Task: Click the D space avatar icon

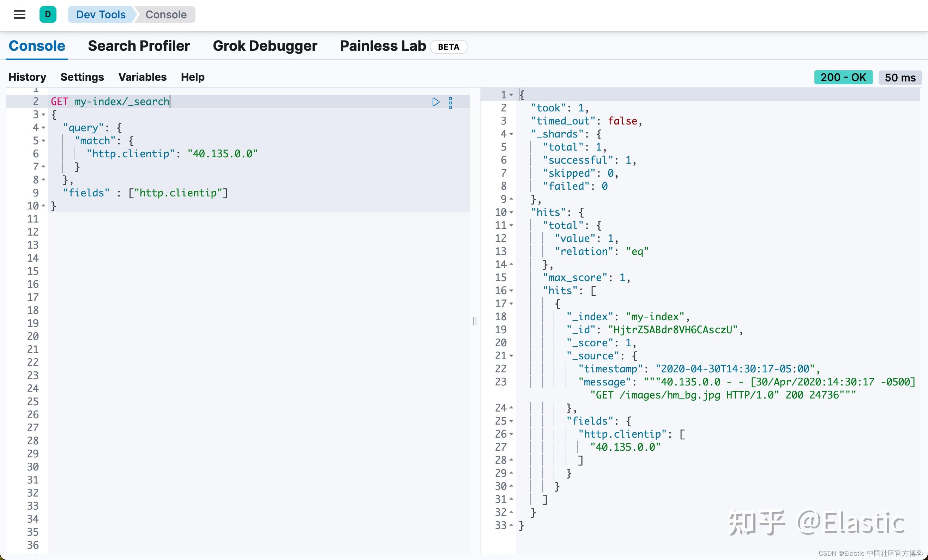Action: pyautogui.click(x=47, y=14)
